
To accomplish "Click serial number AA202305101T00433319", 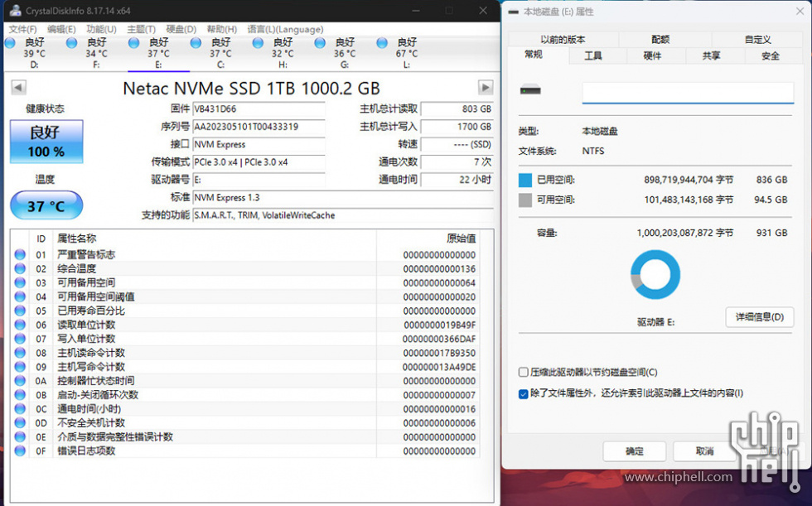I will pyautogui.click(x=259, y=127).
